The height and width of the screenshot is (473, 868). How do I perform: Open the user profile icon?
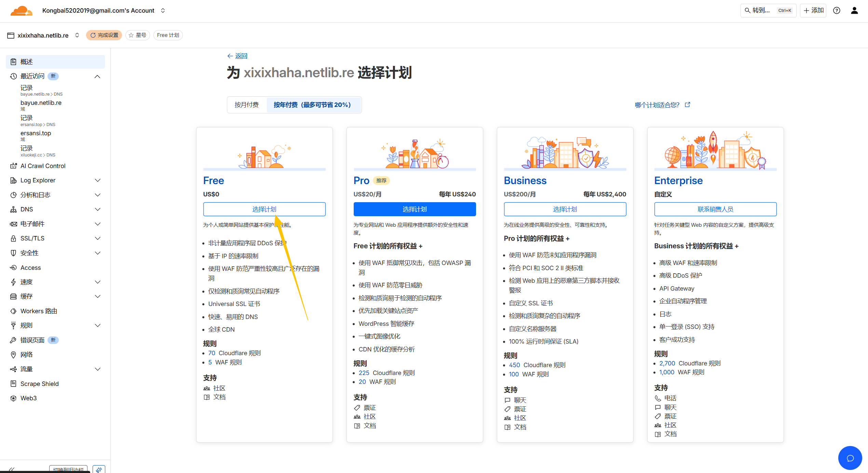(854, 11)
